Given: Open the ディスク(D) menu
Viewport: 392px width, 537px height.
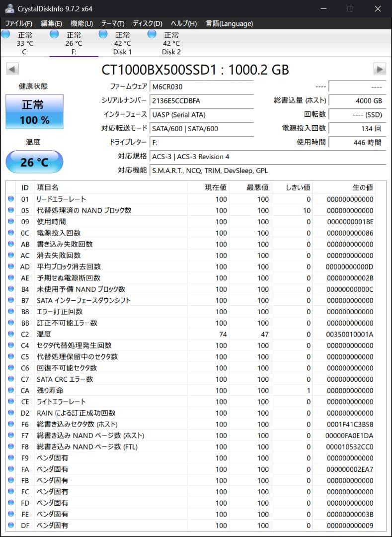Looking at the screenshot, I should [x=148, y=24].
